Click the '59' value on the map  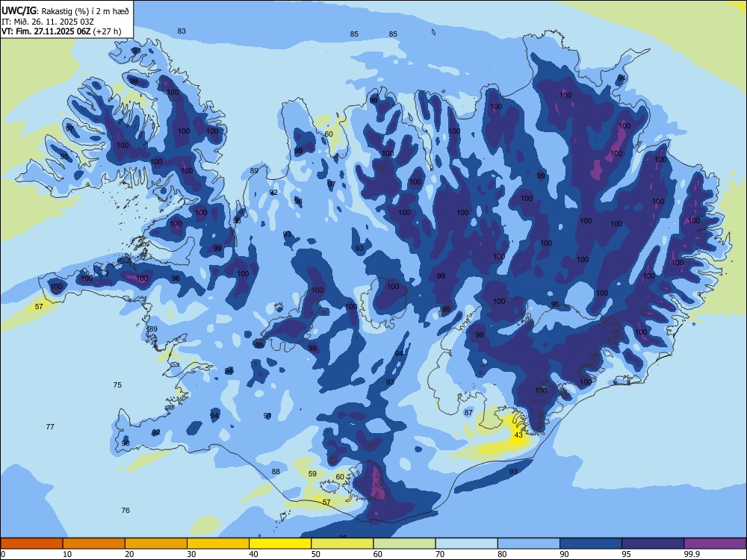pyautogui.click(x=312, y=473)
